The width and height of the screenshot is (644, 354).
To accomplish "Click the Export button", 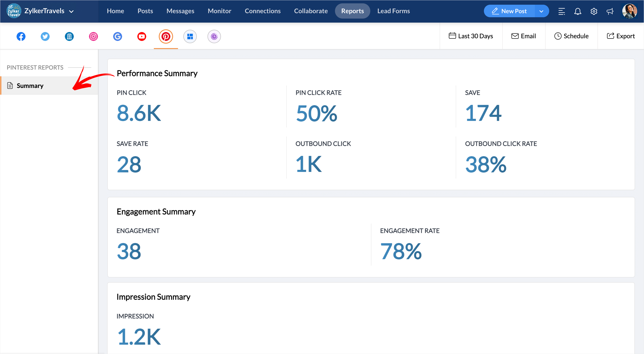I will [621, 36].
